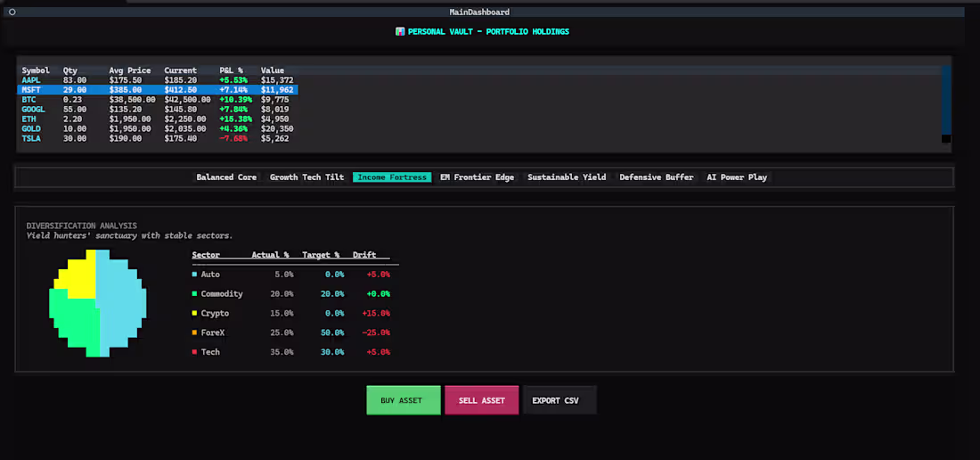Image resolution: width=980 pixels, height=460 pixels.
Task: Click the Crypto sector yellow color square
Action: pyautogui.click(x=194, y=313)
